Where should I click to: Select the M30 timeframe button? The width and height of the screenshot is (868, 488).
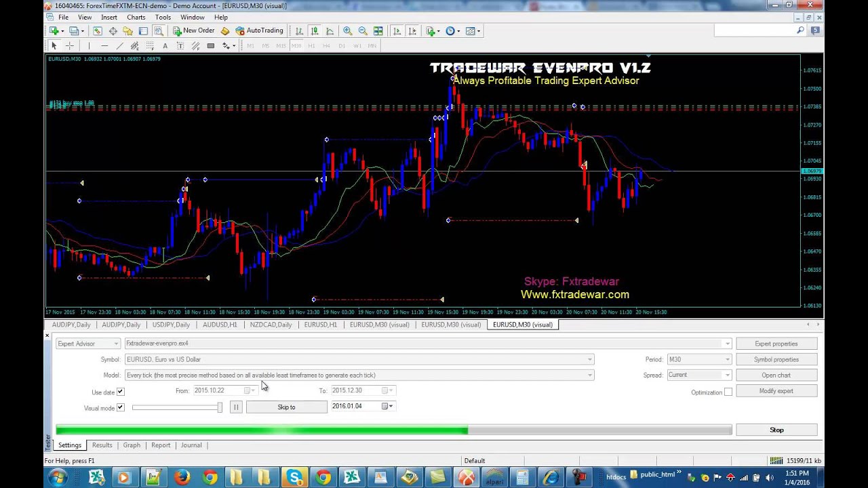point(296,45)
